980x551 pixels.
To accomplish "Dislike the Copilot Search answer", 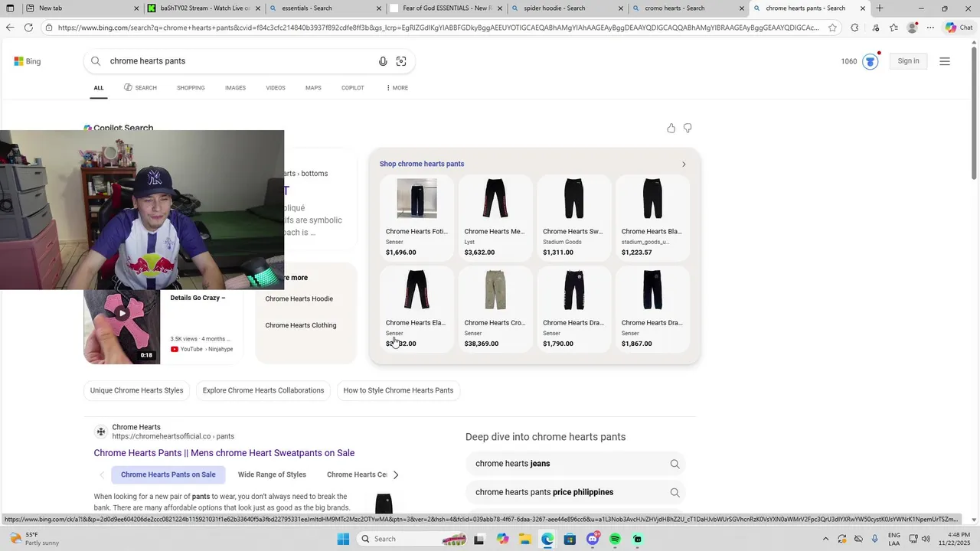I will point(688,128).
